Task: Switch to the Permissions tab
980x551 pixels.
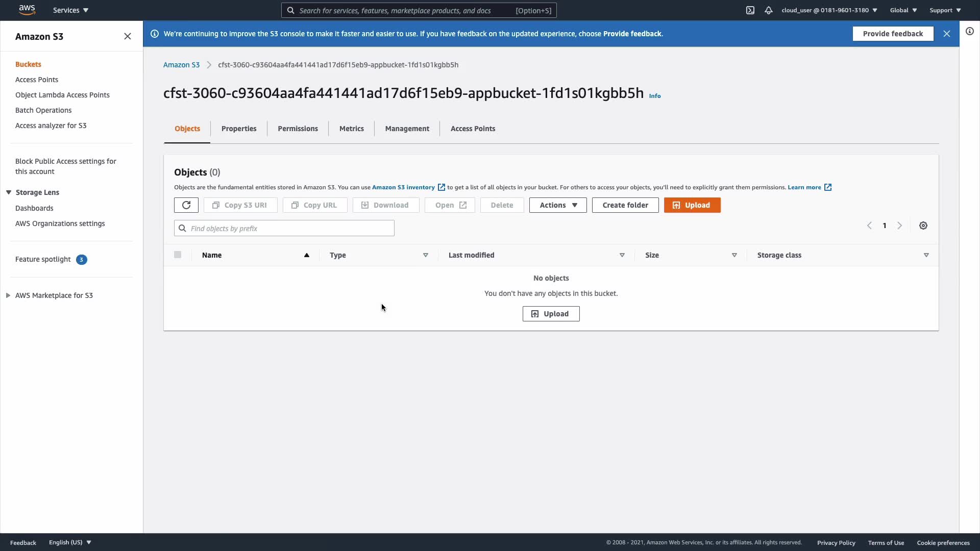Action: coord(298,129)
